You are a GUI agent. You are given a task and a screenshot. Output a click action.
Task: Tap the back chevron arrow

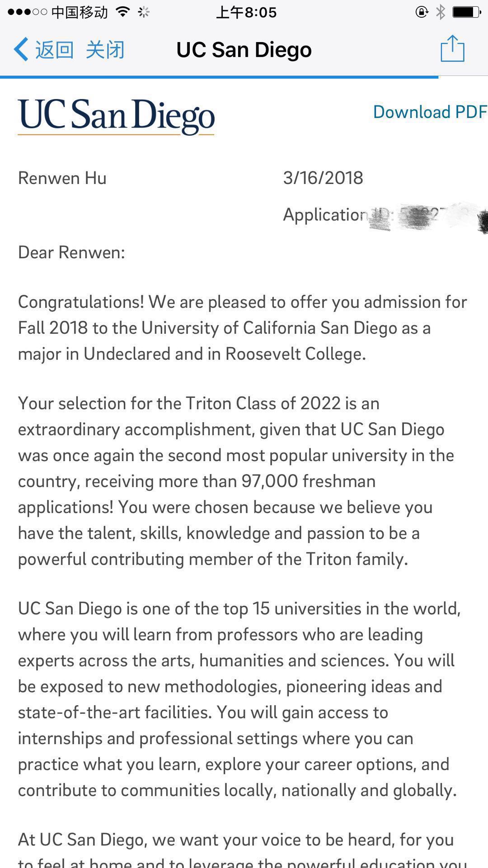pyautogui.click(x=21, y=49)
